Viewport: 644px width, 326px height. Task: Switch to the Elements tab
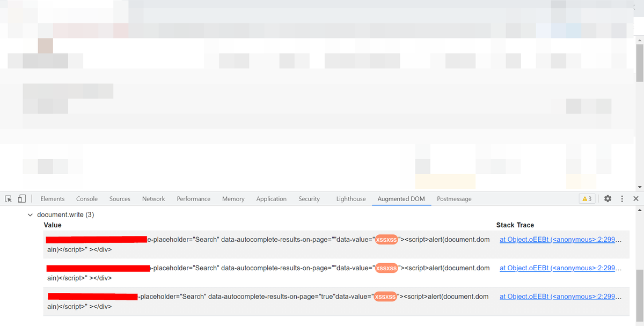click(53, 199)
